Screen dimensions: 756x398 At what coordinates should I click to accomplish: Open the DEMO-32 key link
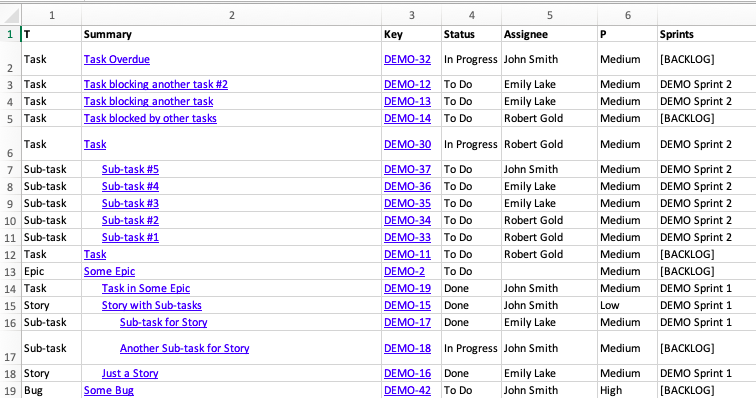pyautogui.click(x=407, y=59)
